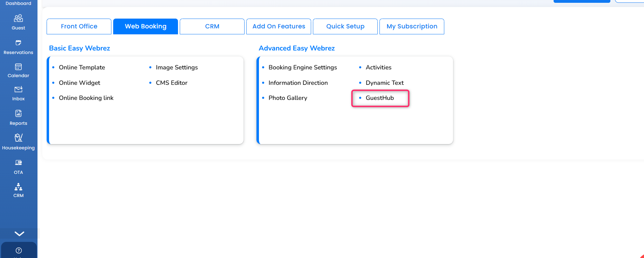Click the help question mark icon
Viewport: 644px width, 258px height.
[x=19, y=250]
